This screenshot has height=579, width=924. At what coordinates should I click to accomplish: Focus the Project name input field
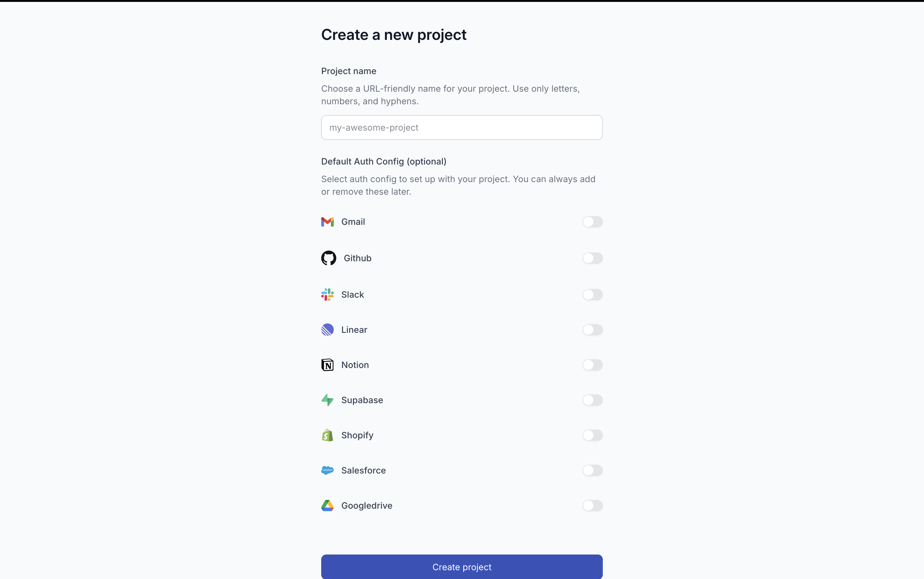click(461, 127)
